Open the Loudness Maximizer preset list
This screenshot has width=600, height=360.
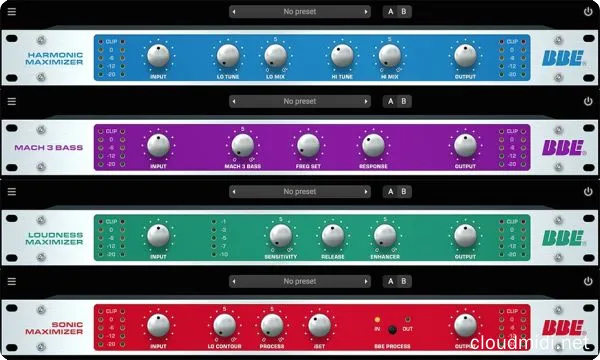(x=300, y=191)
